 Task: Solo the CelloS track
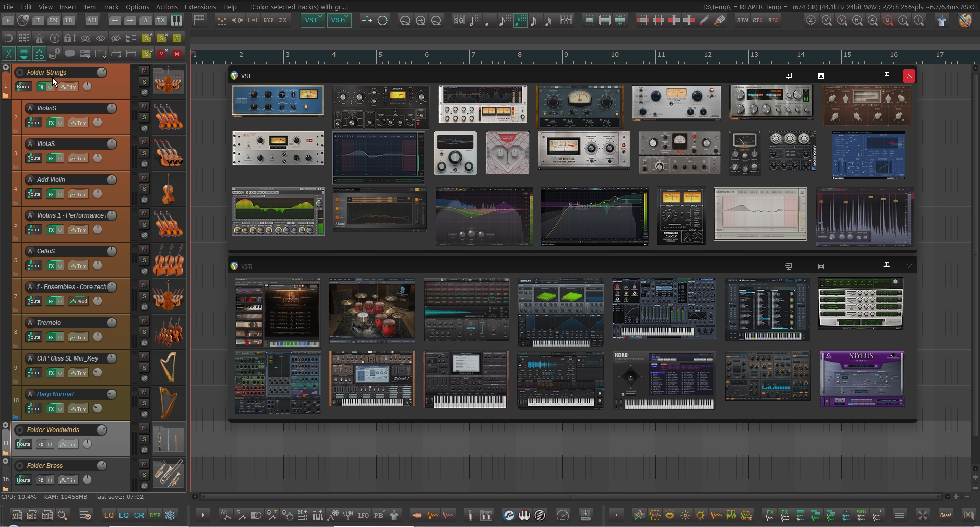point(144,260)
